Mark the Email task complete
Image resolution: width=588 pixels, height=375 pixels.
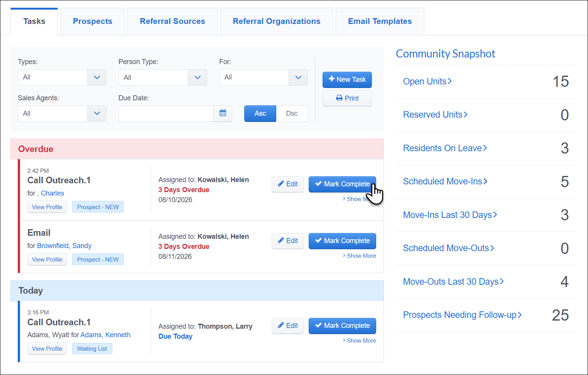click(342, 241)
